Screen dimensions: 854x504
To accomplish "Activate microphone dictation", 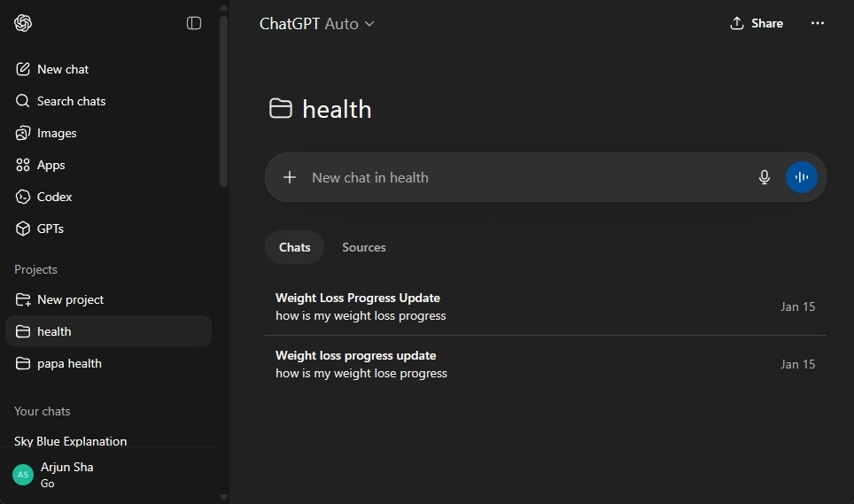I will pos(765,177).
